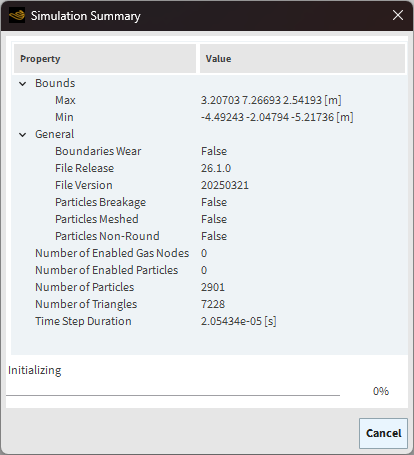This screenshot has width=414, height=455.
Task: Click the Rocky app icon in title bar
Action: (17, 15)
